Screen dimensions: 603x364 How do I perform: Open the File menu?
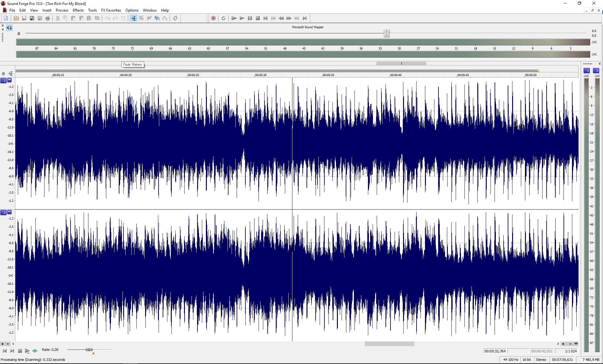click(12, 10)
